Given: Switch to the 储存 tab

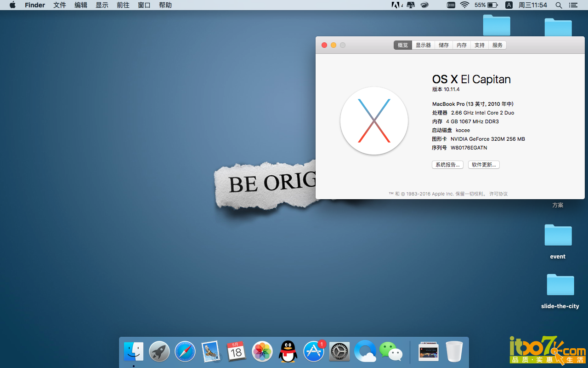Looking at the screenshot, I should pyautogui.click(x=444, y=45).
